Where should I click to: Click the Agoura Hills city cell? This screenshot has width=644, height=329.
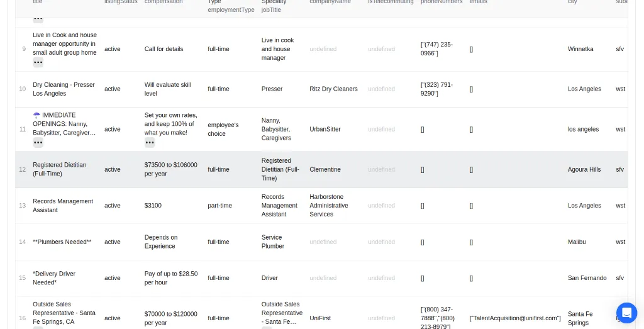tap(584, 170)
